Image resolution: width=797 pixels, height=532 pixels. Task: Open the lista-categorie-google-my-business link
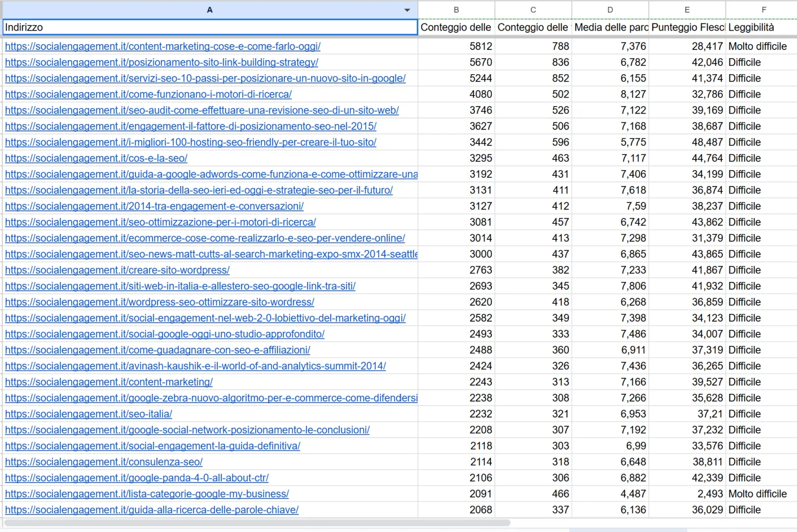(x=147, y=494)
